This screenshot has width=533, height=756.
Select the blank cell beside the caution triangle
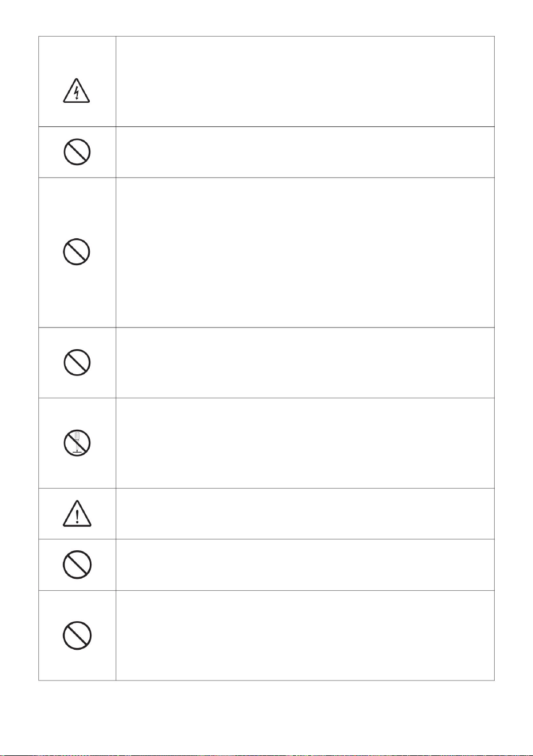pyautogui.click(x=305, y=513)
